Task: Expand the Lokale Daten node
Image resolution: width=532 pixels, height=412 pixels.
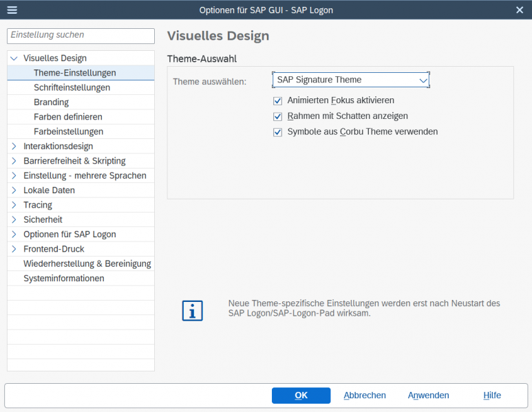Action: click(x=14, y=191)
